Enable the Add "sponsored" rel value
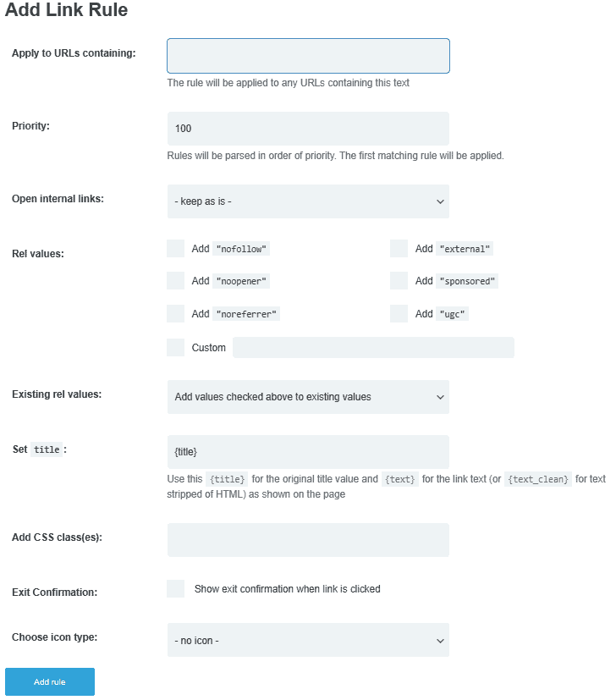The width and height of the screenshot is (616, 700). click(x=399, y=281)
